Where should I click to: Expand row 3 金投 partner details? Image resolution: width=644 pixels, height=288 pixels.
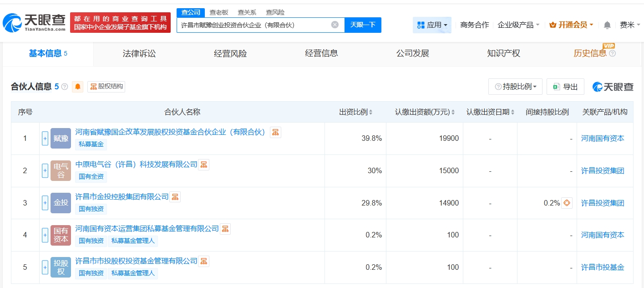pyautogui.click(x=45, y=203)
